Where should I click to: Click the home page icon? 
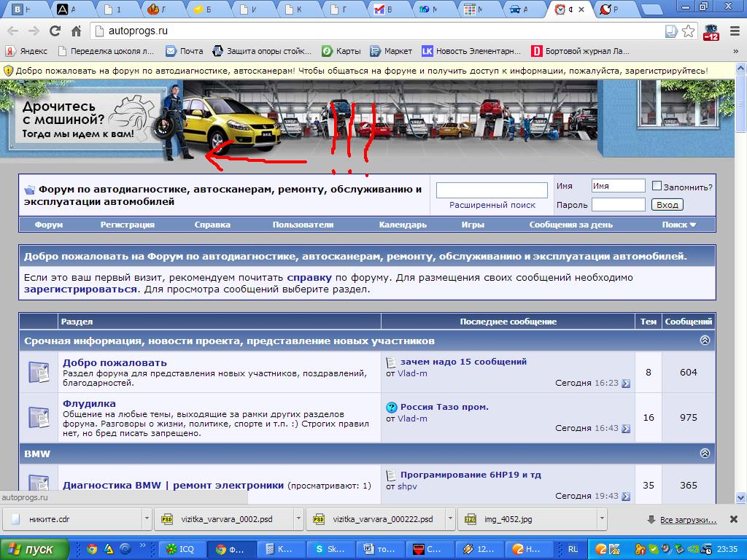point(76,31)
